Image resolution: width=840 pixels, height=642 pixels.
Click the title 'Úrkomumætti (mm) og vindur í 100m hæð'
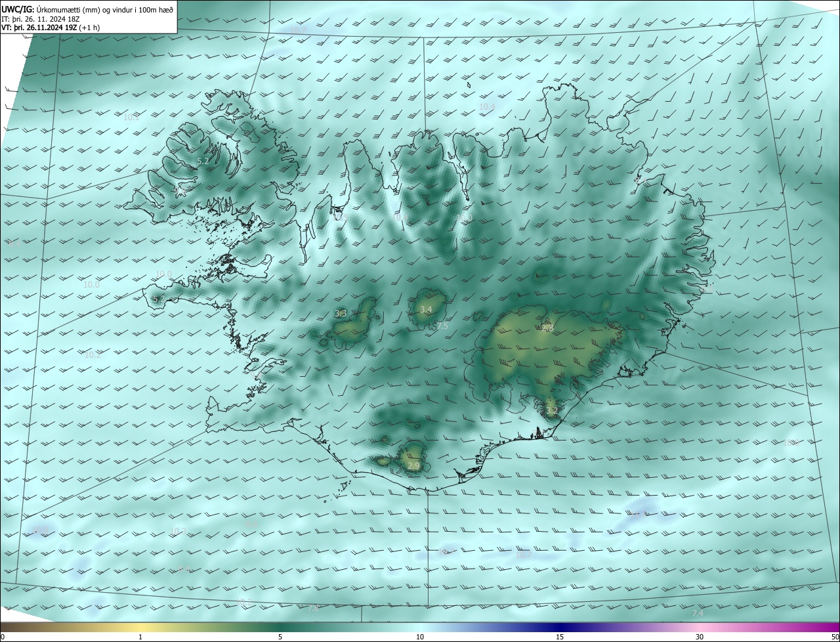pyautogui.click(x=105, y=9)
